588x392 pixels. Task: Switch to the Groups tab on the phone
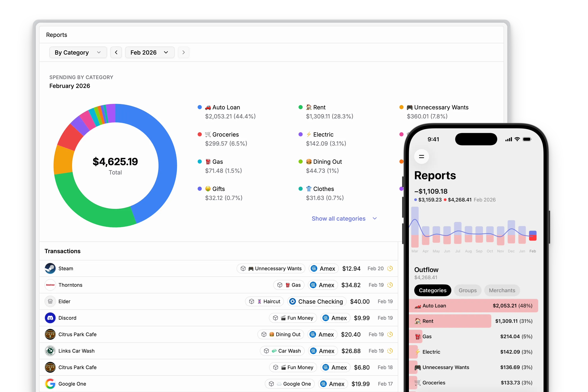(467, 290)
